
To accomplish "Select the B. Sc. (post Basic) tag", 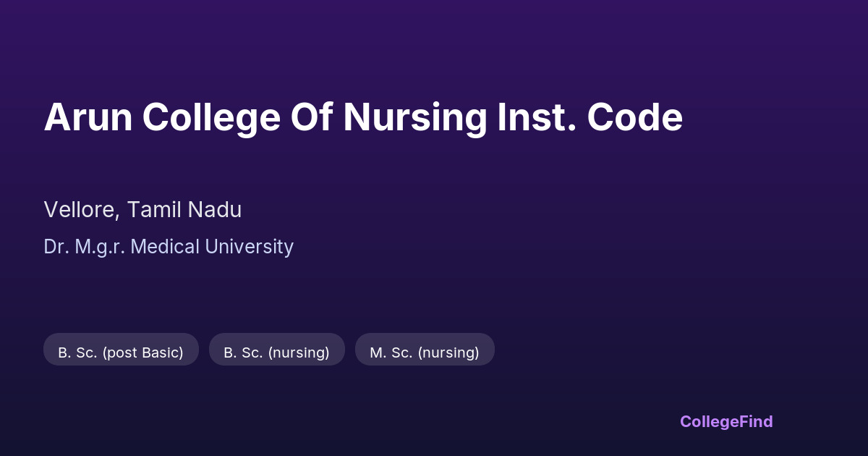I will pyautogui.click(x=121, y=352).
